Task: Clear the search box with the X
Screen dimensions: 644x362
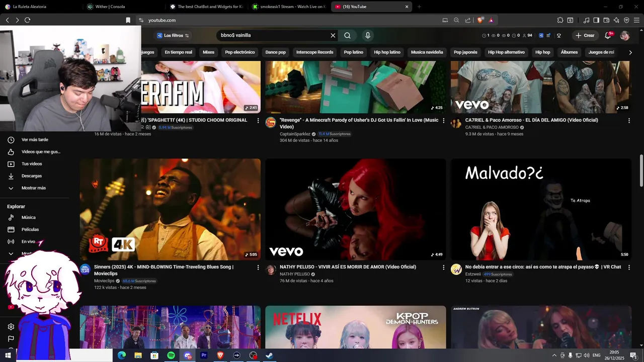Action: tap(333, 36)
